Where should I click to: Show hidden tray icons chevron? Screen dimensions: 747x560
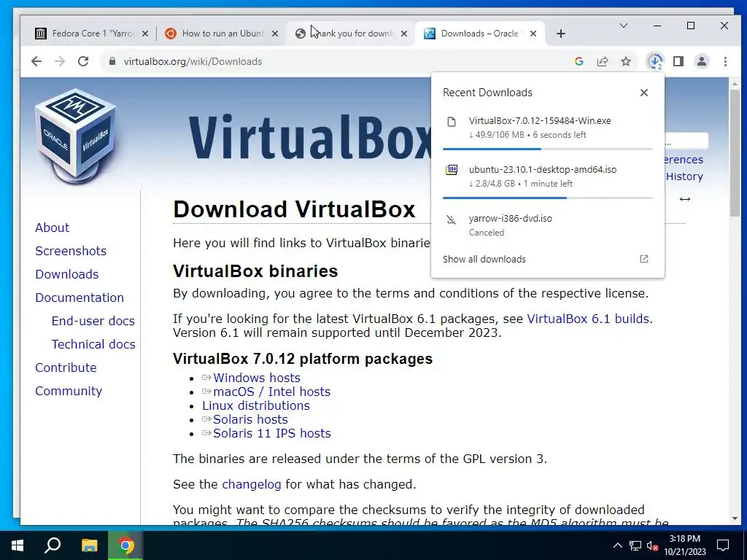point(617,545)
